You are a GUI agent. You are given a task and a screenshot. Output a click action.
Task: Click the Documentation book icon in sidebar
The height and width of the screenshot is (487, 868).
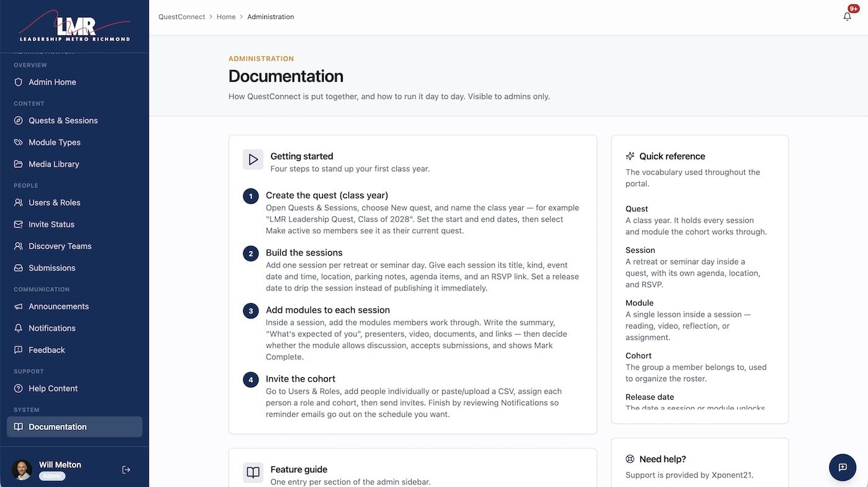(19, 427)
